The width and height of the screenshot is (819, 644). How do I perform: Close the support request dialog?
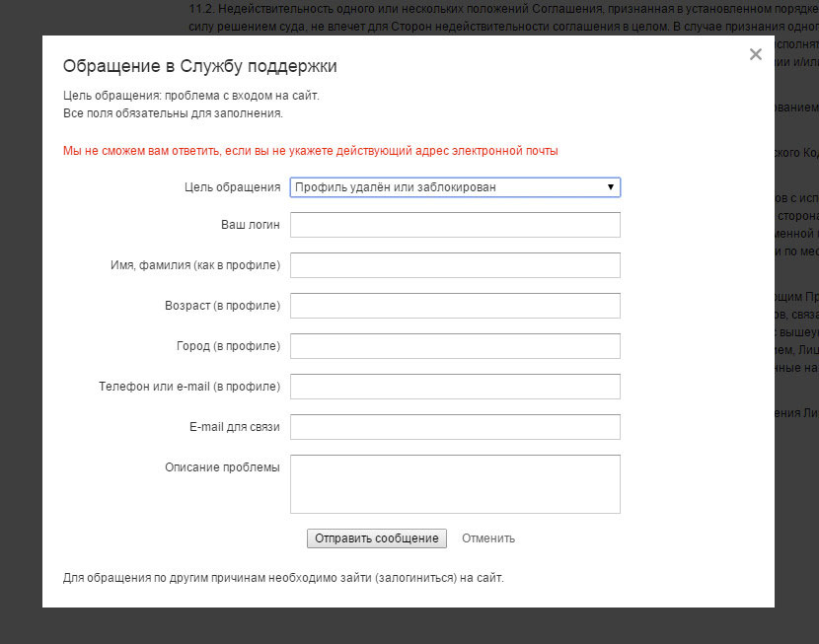pyautogui.click(x=756, y=55)
